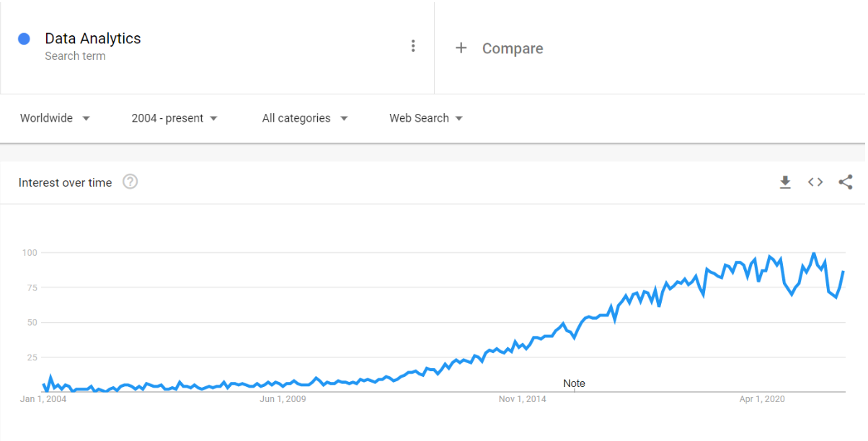Screen dimensions: 868x441
Task: Download the Interest over time data
Action: (785, 182)
